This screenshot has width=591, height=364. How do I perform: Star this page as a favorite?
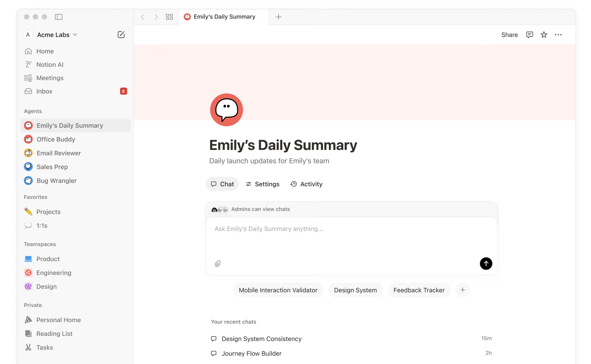point(544,35)
